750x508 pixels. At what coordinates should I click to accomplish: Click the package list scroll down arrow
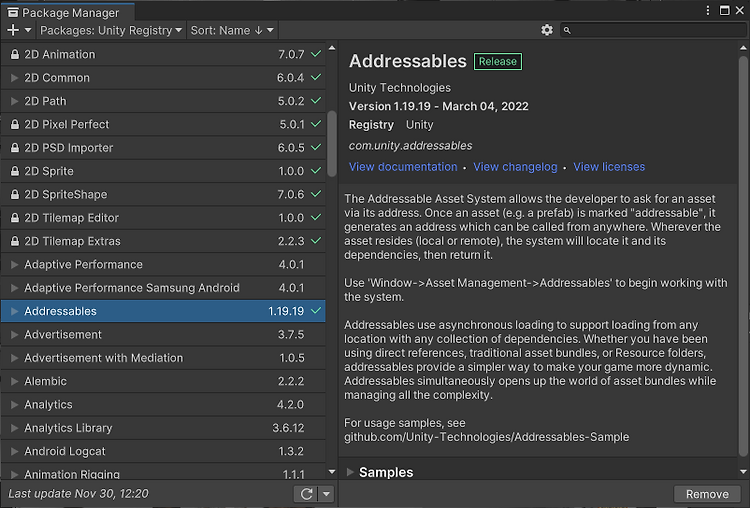pyautogui.click(x=332, y=472)
